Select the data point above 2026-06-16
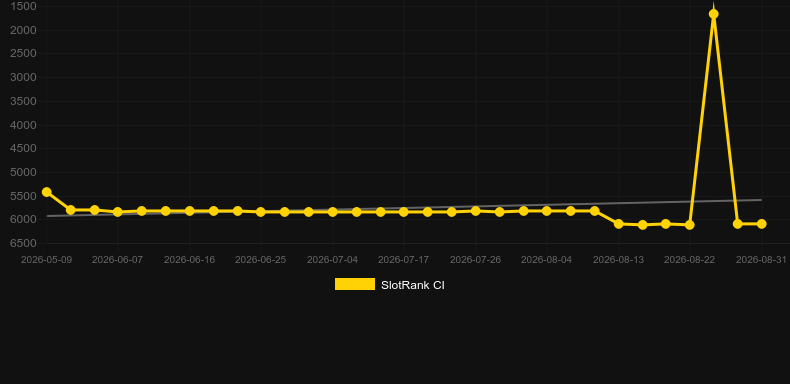Viewport: 790px width, 384px height. pyautogui.click(x=189, y=211)
